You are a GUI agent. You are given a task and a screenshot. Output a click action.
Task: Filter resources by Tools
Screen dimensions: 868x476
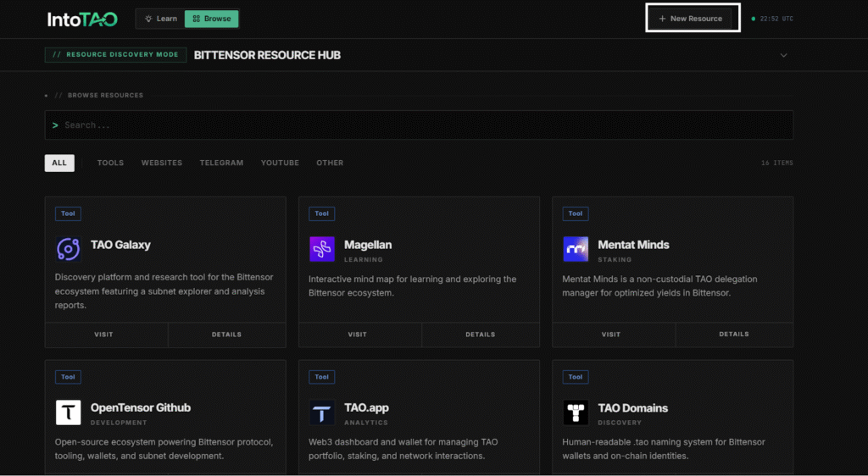[110, 163]
